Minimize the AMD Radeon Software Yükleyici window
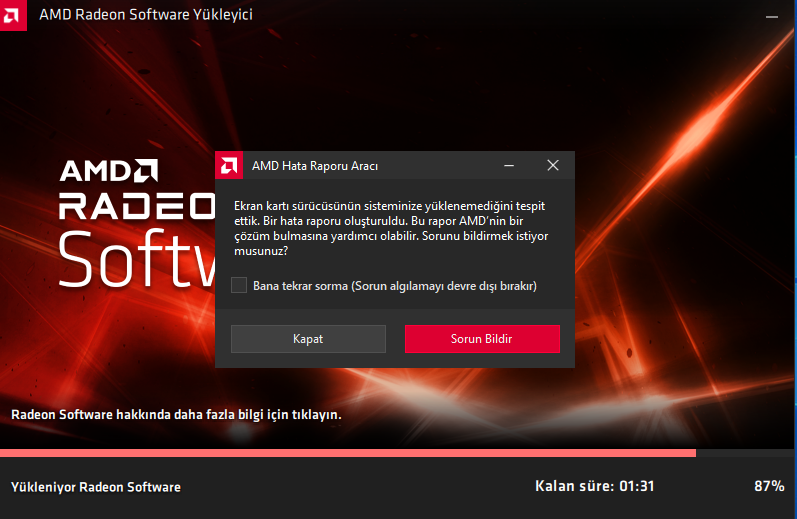This screenshot has height=519, width=797. [772, 16]
